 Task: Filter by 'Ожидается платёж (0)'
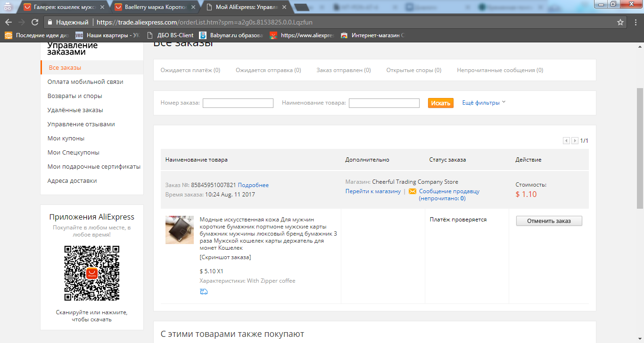(190, 70)
